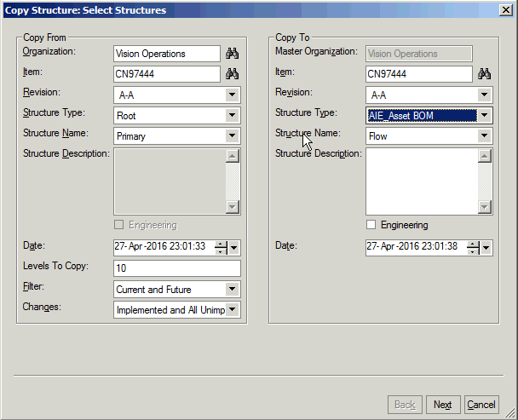Expand Copy From Structure Name dropdown showing Primary
The width and height of the screenshot is (518, 420).
tap(233, 135)
